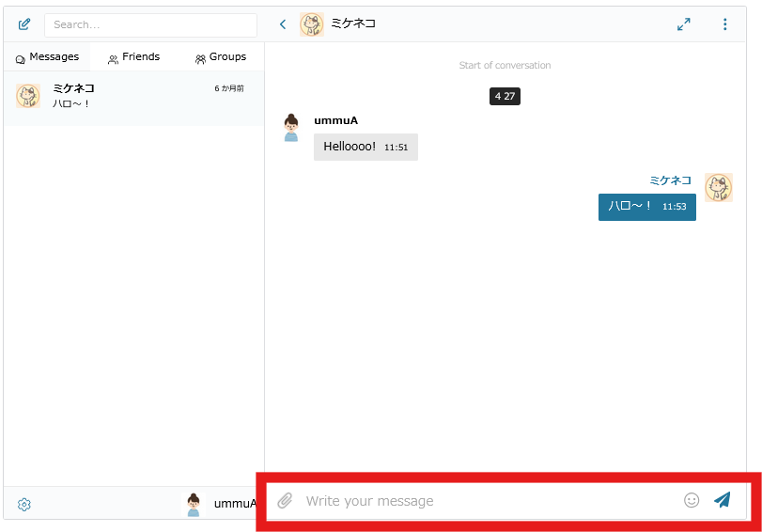Viewport: 762px width, 532px height.
Task: Switch to the Messages tab
Action: point(47,57)
